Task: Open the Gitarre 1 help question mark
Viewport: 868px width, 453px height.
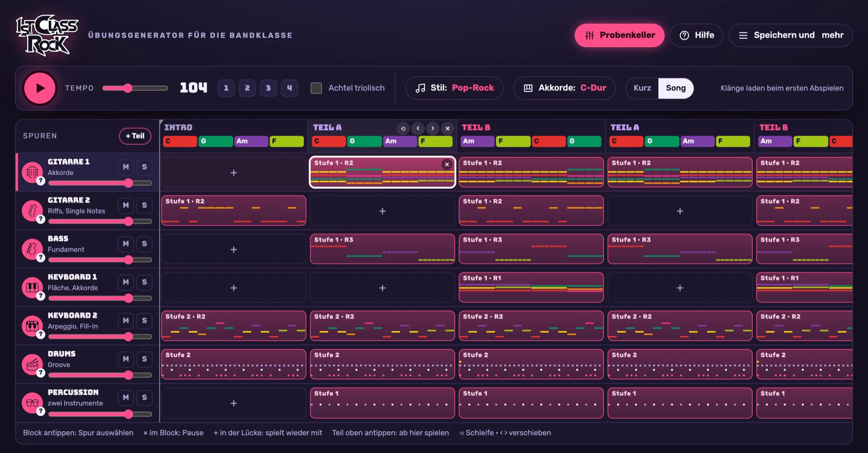Action: click(41, 181)
